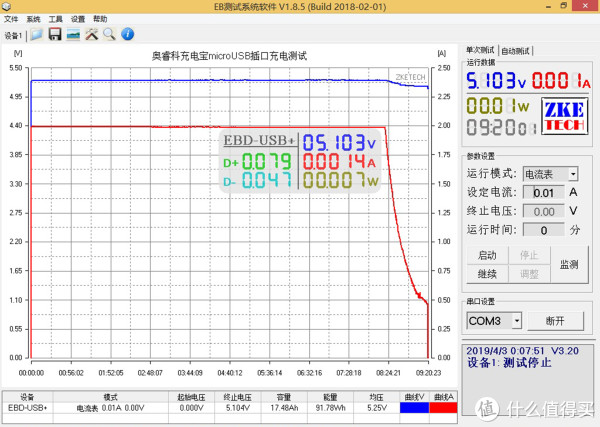This screenshot has height=427, width=600.
Task: Start the test with 启动 button
Action: pyautogui.click(x=487, y=255)
